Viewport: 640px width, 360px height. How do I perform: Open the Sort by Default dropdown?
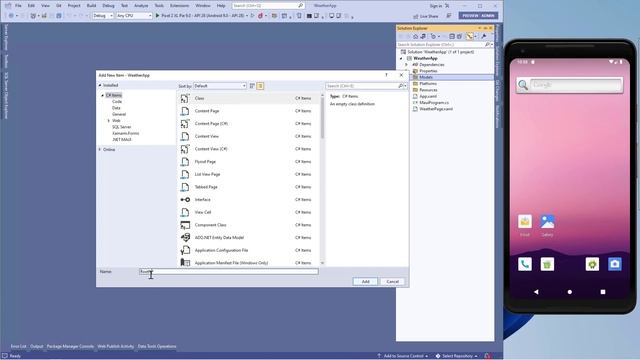(x=220, y=86)
